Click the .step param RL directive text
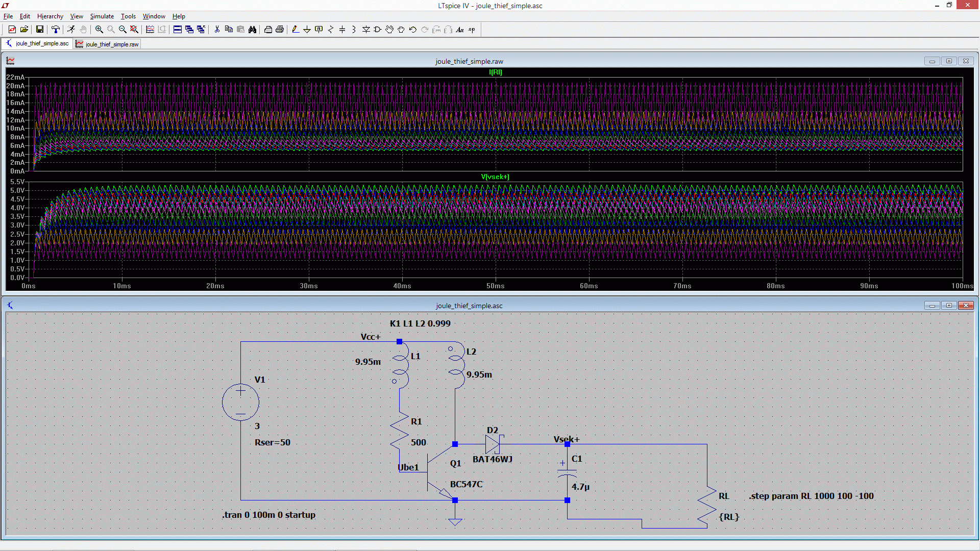The image size is (980, 551). click(x=811, y=496)
